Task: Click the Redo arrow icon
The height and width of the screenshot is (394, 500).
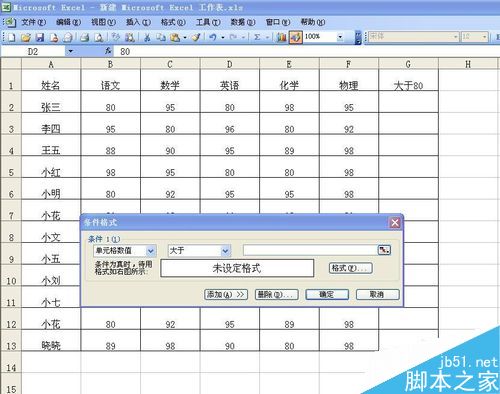Action: coord(233,37)
